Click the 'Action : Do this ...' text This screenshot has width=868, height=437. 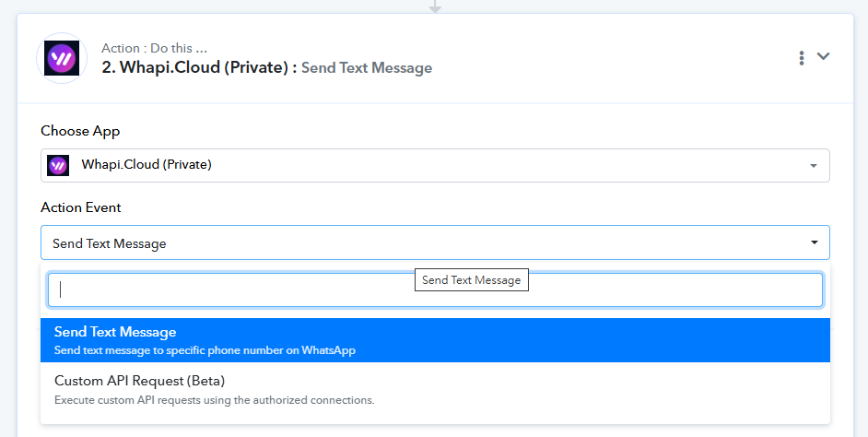coord(155,48)
